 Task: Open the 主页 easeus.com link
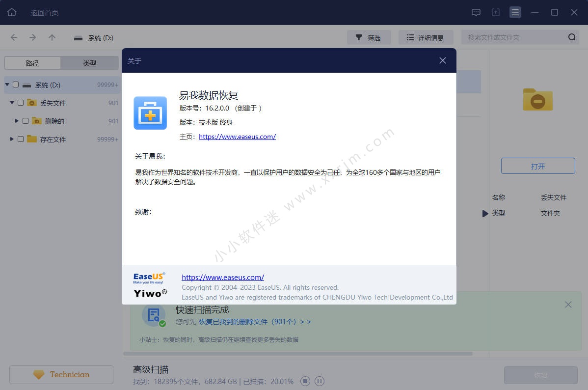tap(238, 137)
